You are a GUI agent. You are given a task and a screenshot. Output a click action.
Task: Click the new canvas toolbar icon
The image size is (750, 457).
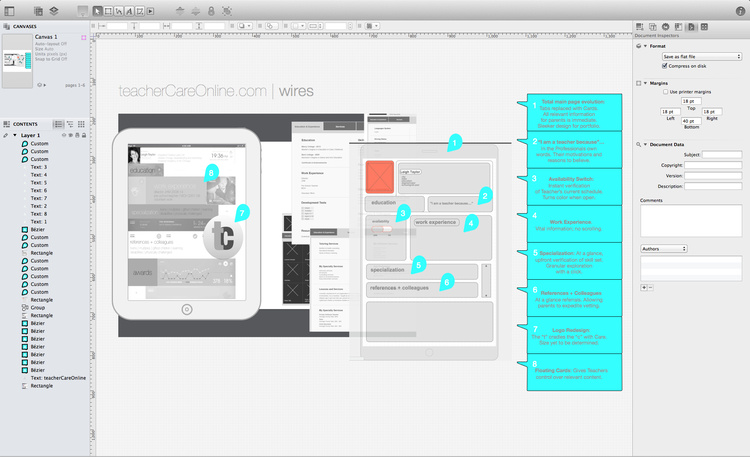pos(38,11)
